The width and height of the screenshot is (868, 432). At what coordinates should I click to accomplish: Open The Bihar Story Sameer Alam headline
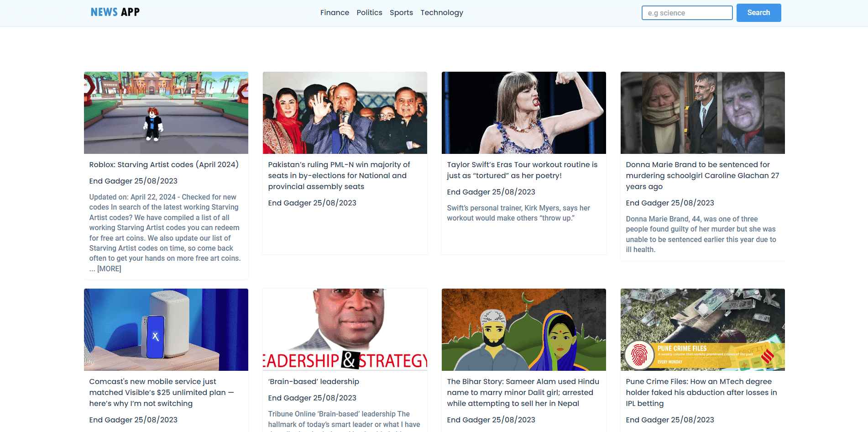[x=523, y=392]
